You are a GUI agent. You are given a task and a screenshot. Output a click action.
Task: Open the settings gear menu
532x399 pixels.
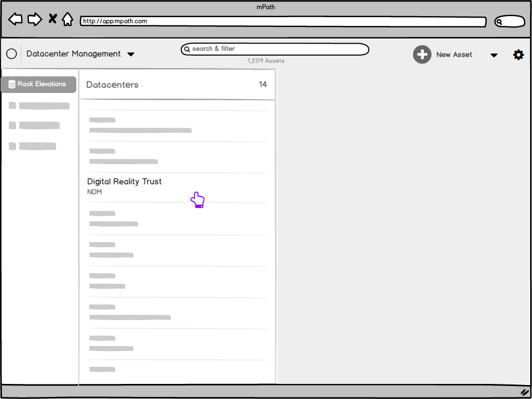point(518,55)
